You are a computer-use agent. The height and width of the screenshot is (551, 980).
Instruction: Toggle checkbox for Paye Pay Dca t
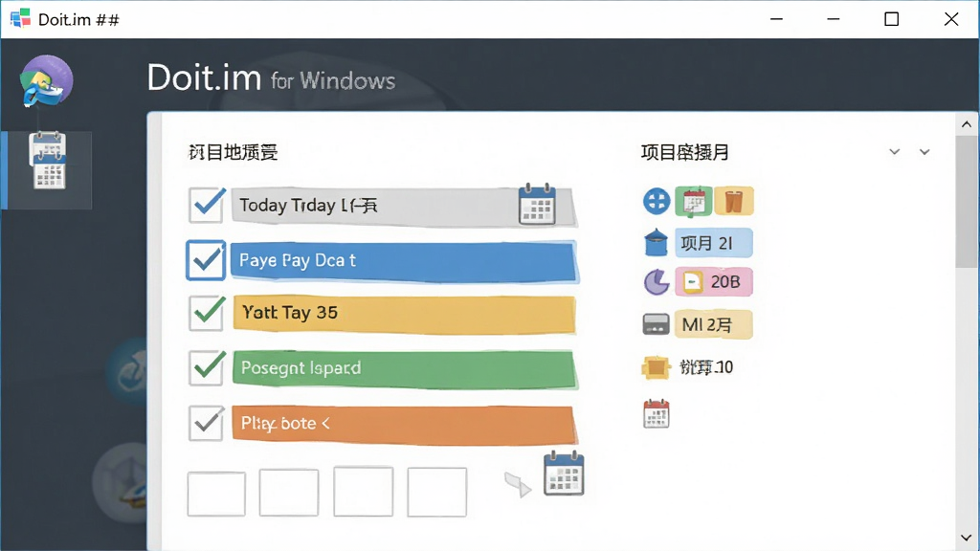[207, 260]
